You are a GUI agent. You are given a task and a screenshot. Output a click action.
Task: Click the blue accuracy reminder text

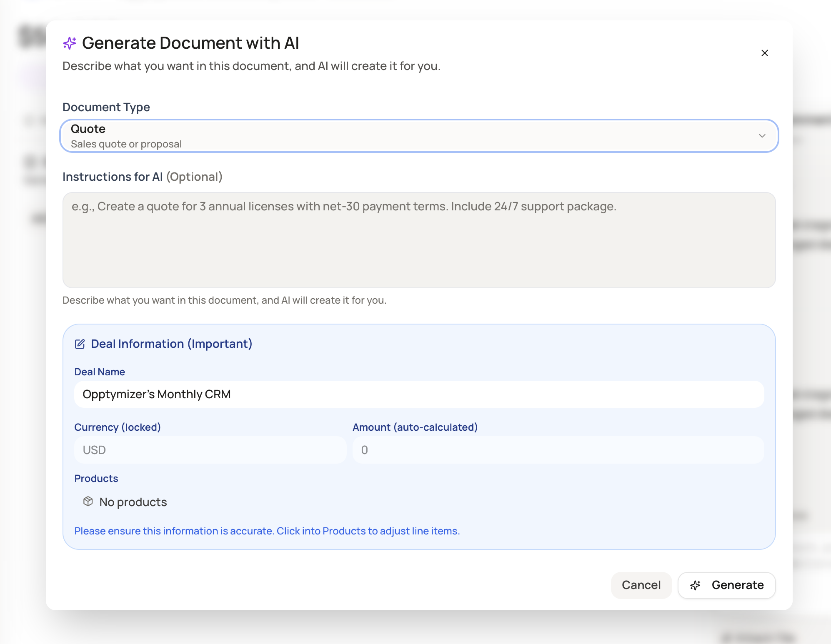pyautogui.click(x=267, y=531)
